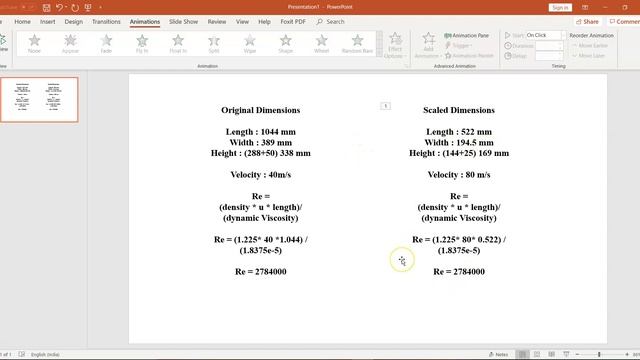The width and height of the screenshot is (640, 360).
Task: Toggle the Notes pane in the status bar
Action: coord(498,354)
